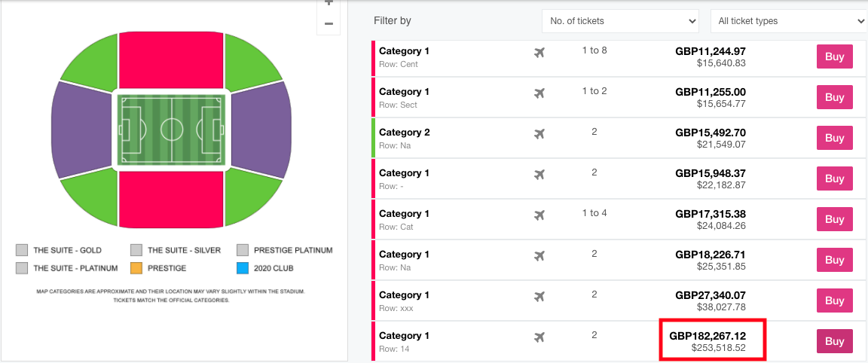Image resolution: width=868 pixels, height=363 pixels.
Task: Click airplane icon on the GBP17,315.38 row
Action: [x=539, y=215]
